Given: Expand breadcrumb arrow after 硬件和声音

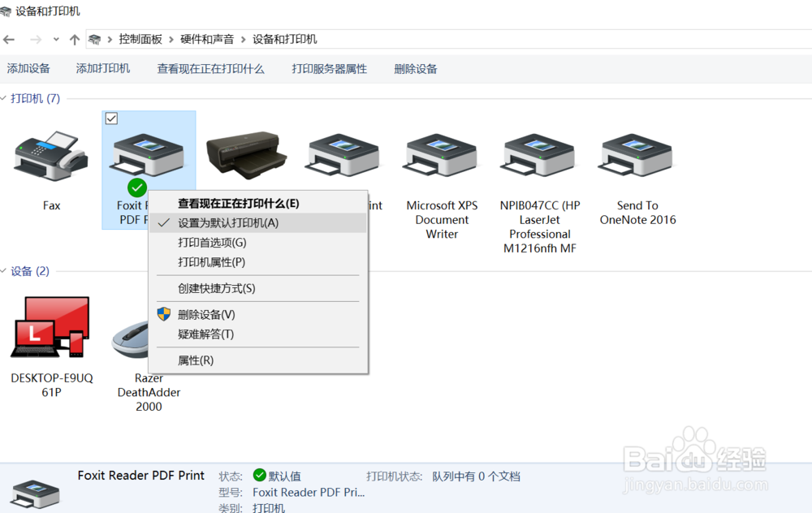Looking at the screenshot, I should point(243,39).
